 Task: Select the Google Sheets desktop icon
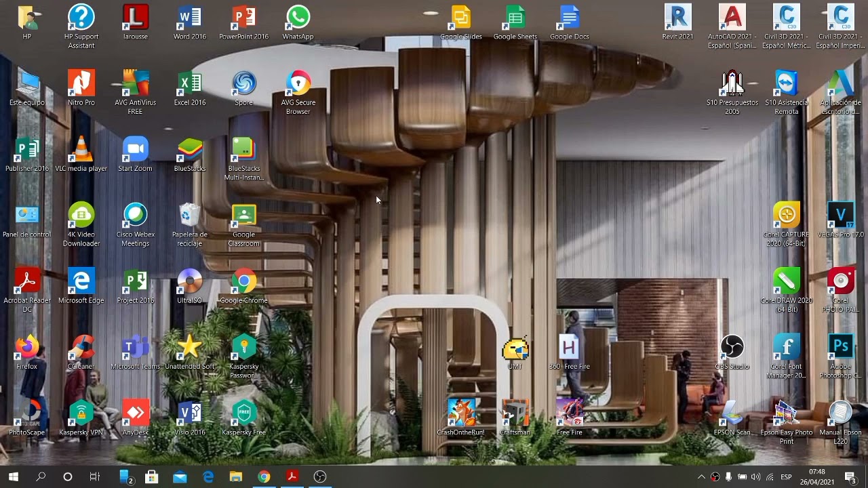515,22
